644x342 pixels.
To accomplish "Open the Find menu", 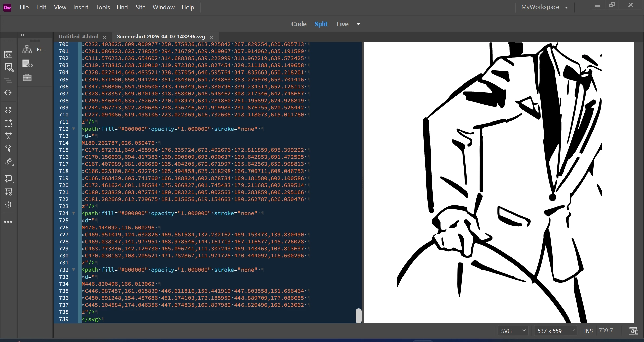I will tap(122, 7).
